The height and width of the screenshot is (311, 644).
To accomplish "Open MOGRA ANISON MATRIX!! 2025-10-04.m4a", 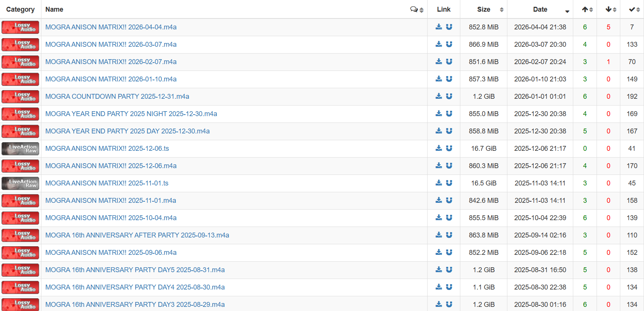I will (x=111, y=218).
